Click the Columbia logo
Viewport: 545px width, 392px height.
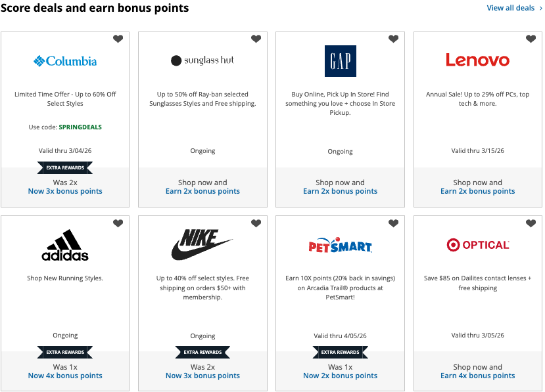[65, 61]
